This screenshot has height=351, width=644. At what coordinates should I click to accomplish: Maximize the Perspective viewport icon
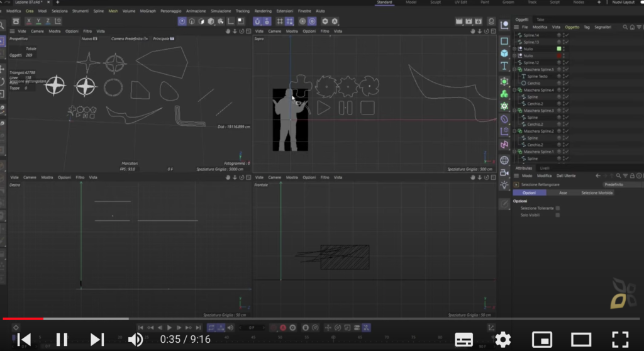coord(248,31)
